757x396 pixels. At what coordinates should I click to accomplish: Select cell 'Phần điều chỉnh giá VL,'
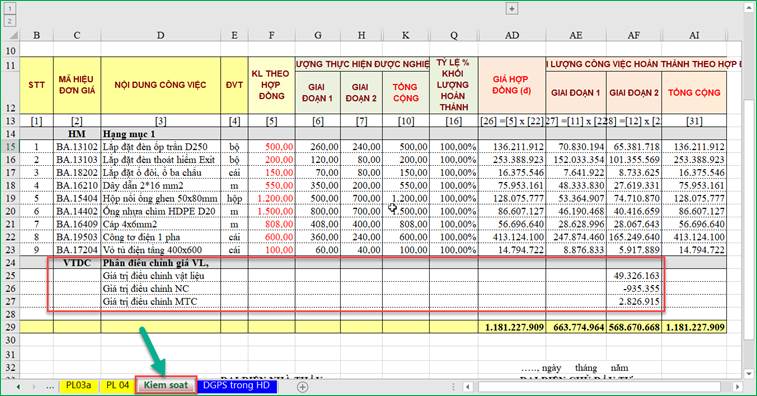161,263
